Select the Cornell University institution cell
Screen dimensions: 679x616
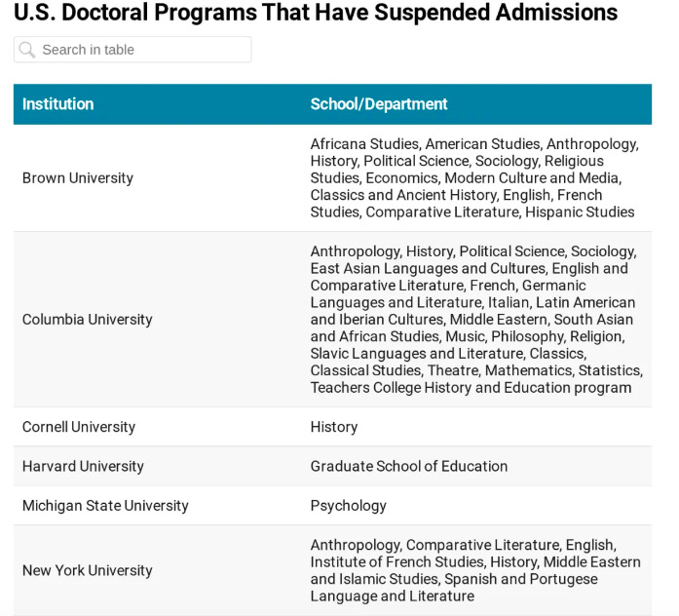(79, 427)
